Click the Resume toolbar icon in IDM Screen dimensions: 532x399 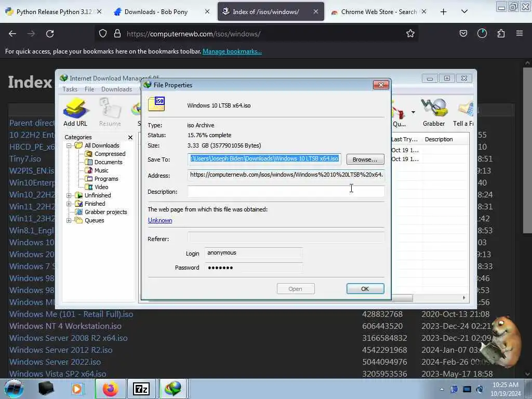click(x=110, y=112)
